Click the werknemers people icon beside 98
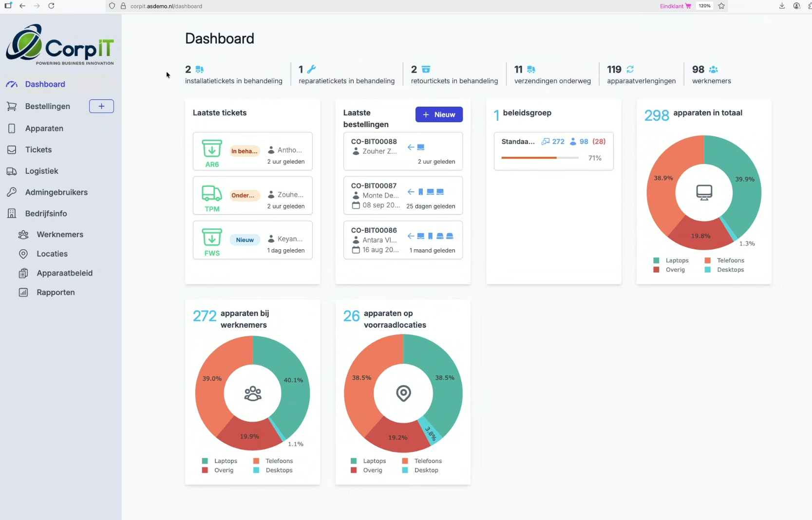Image resolution: width=812 pixels, height=520 pixels. point(713,69)
